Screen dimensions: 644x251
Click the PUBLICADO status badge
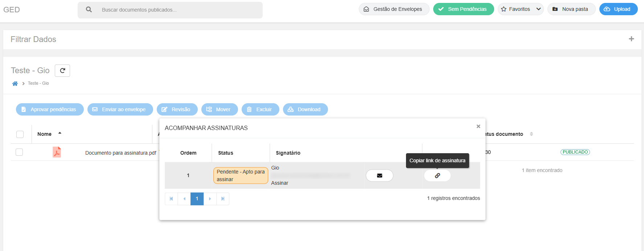pos(575,152)
